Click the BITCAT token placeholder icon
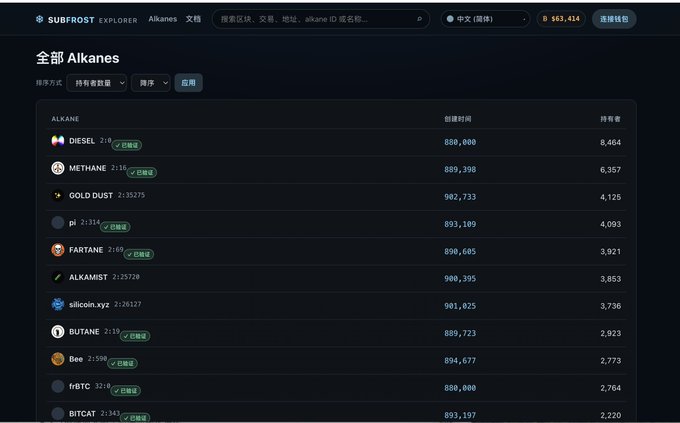680x423 pixels. coord(58,413)
